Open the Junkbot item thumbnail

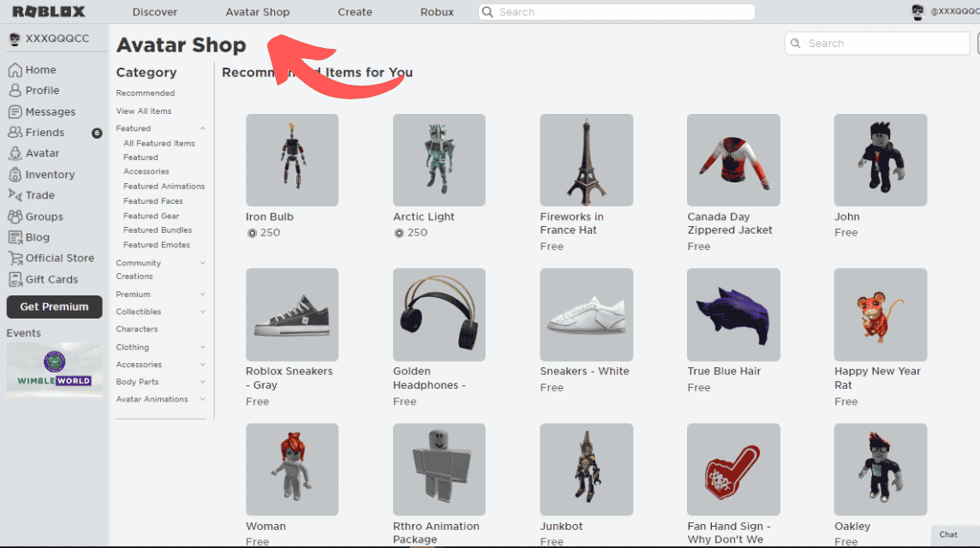pos(586,469)
